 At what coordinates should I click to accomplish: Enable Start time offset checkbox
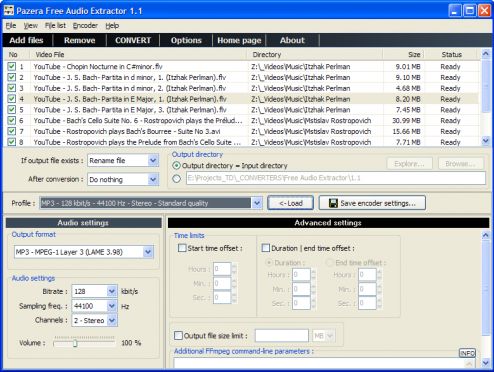(182, 248)
